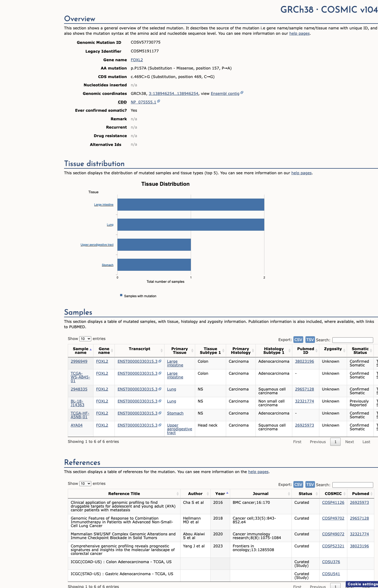The height and width of the screenshot is (588, 378).
Task: Open Pubmed ID 38023196 in Samples table
Action: (x=304, y=361)
